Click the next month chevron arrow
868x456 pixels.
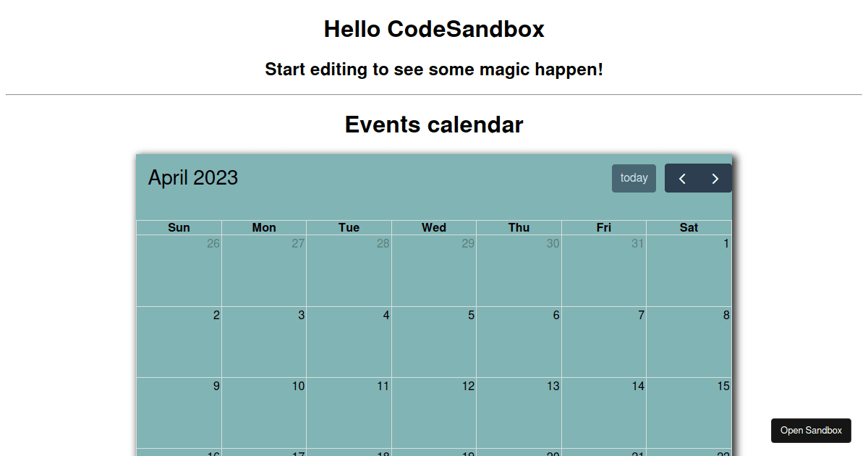715,177
